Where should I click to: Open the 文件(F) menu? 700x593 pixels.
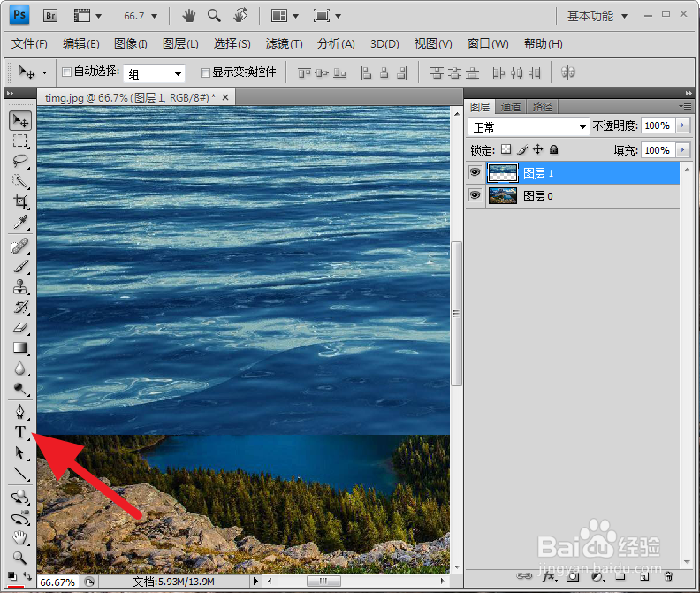(x=29, y=44)
